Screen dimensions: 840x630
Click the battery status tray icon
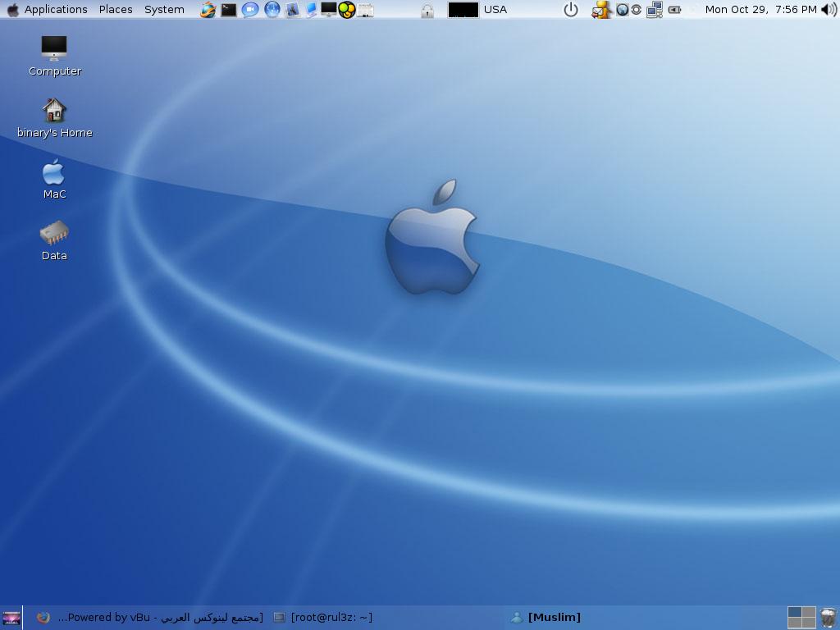[674, 10]
